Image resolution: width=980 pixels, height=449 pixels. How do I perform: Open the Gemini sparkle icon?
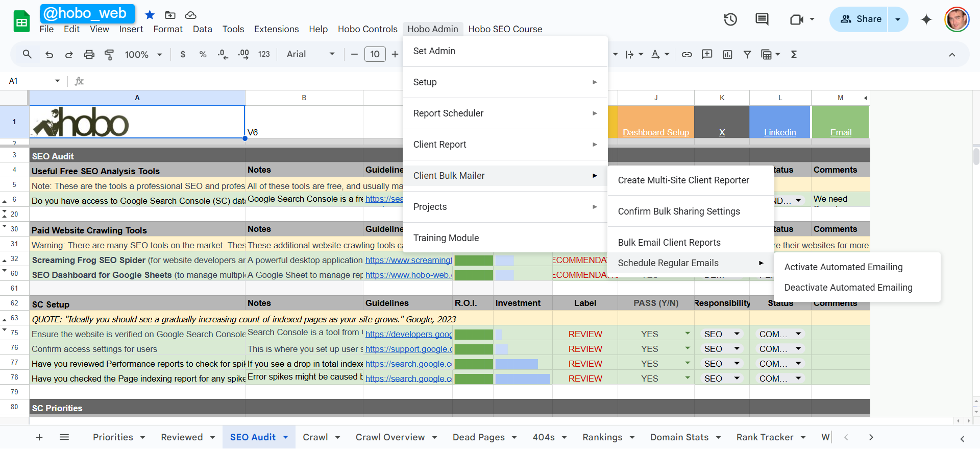[926, 19]
